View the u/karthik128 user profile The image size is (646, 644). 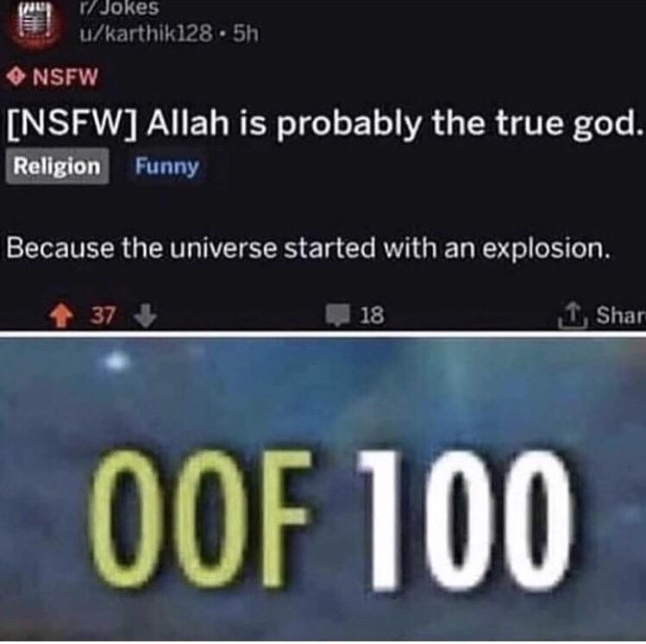(x=147, y=34)
